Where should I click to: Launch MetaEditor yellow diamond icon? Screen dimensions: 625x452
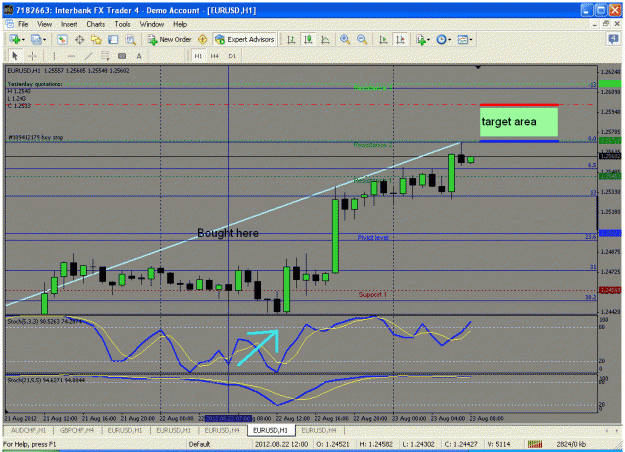(202, 39)
